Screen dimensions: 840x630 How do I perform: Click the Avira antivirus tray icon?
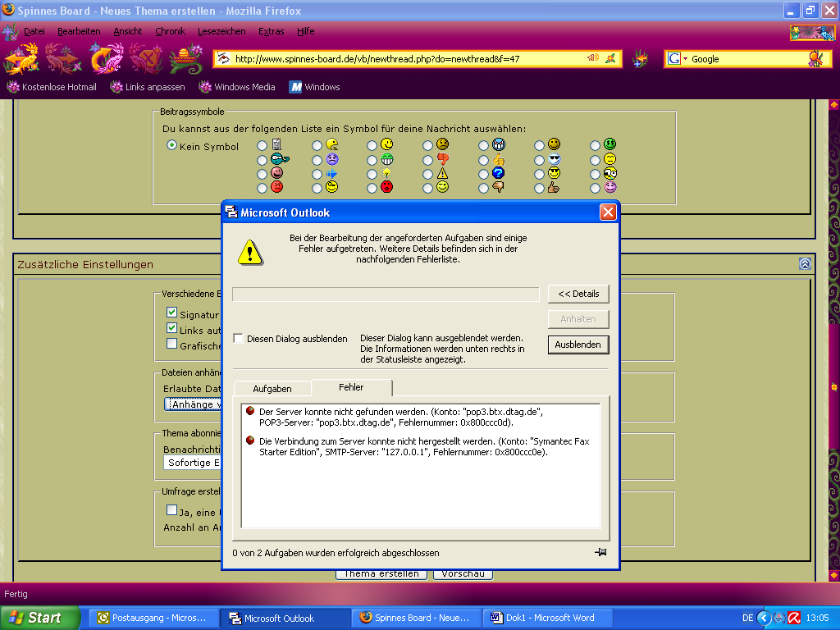(x=793, y=618)
